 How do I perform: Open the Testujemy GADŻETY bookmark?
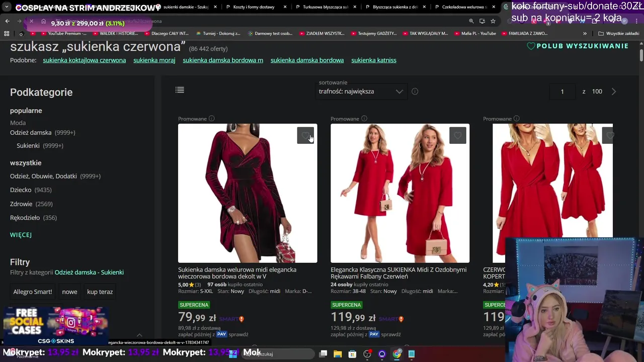[373, 34]
